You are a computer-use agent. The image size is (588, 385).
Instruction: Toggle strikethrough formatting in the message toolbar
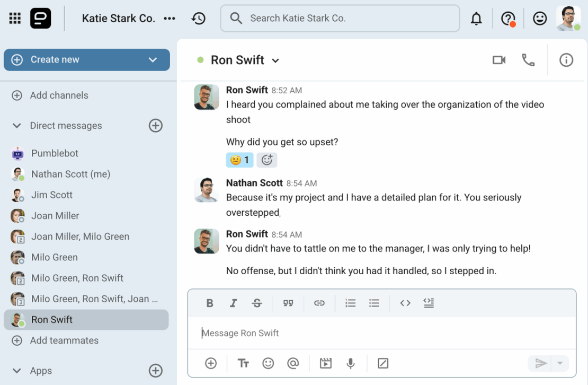pyautogui.click(x=257, y=303)
